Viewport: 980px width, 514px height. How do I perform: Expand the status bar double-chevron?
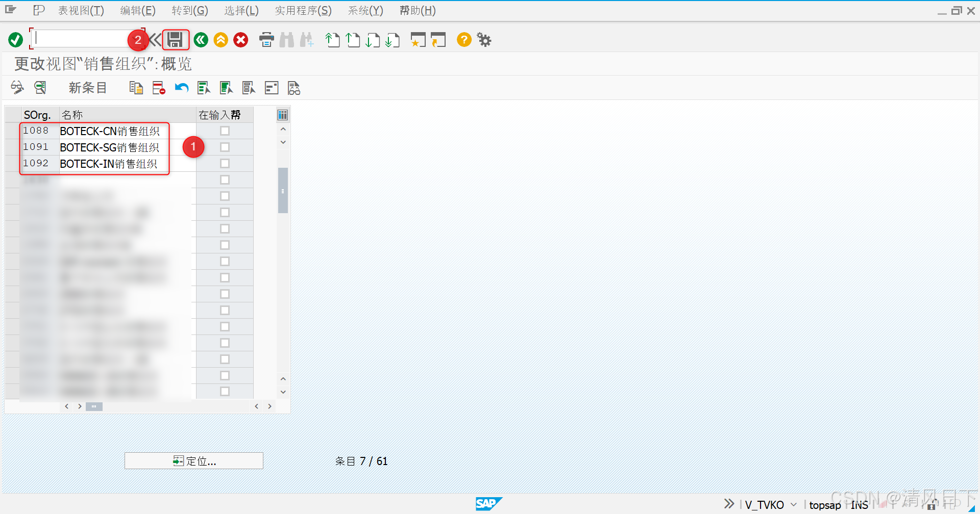(x=729, y=504)
